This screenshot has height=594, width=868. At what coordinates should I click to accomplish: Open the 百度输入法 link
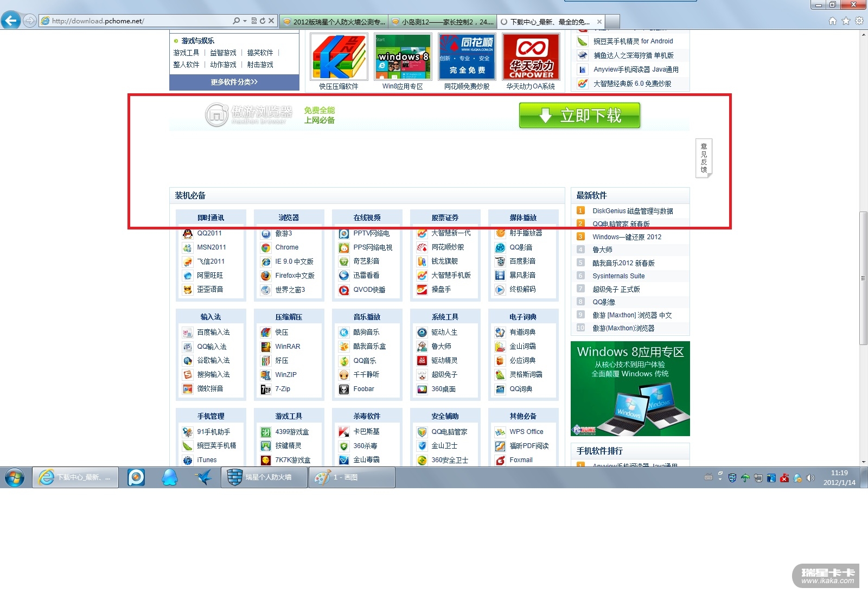[213, 332]
